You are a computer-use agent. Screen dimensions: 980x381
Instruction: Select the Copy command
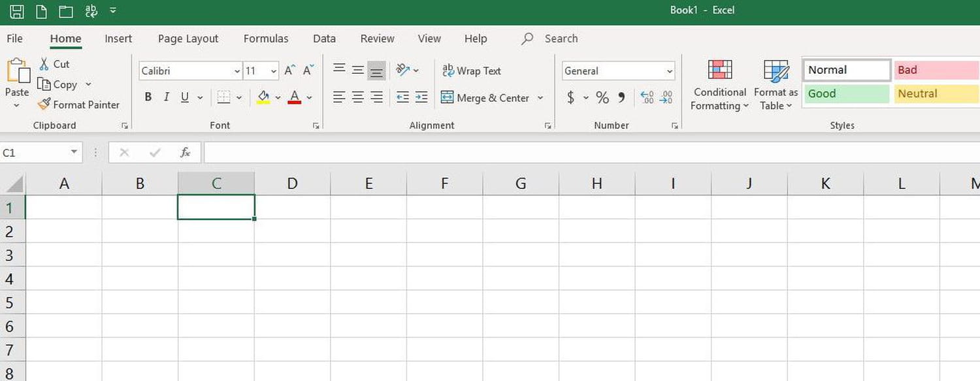[64, 84]
